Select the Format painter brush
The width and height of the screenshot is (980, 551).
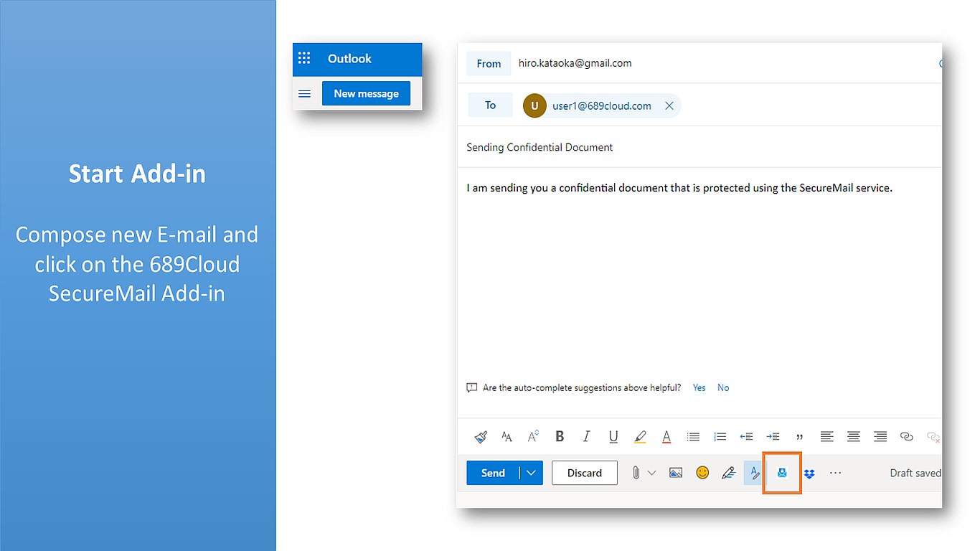point(481,436)
